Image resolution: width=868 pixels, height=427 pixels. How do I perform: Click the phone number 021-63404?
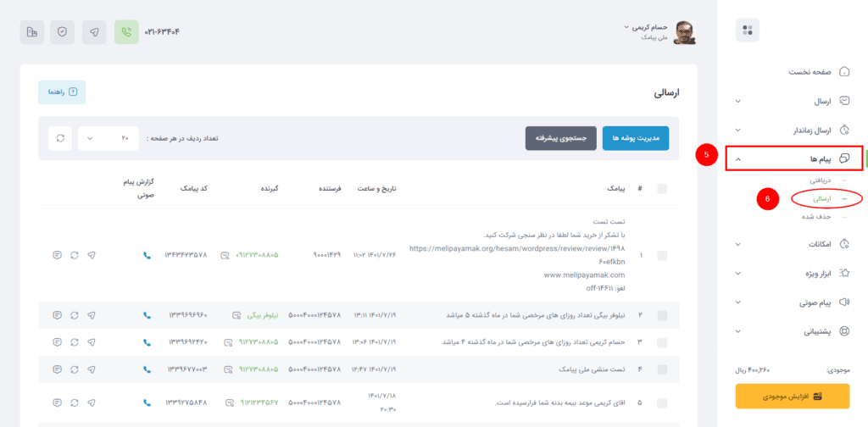[x=162, y=32]
